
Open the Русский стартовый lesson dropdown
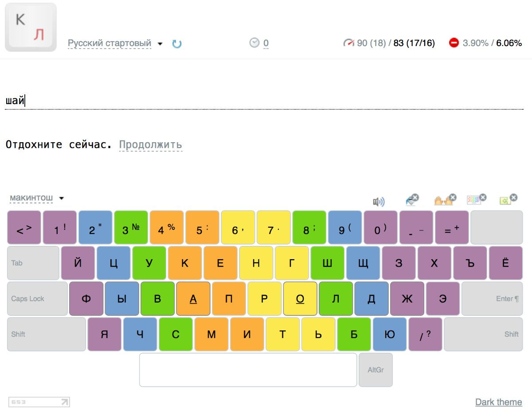[115, 43]
